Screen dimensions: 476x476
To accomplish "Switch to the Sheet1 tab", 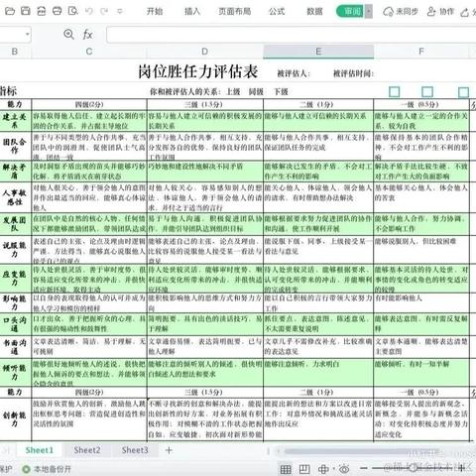I will [39, 450].
